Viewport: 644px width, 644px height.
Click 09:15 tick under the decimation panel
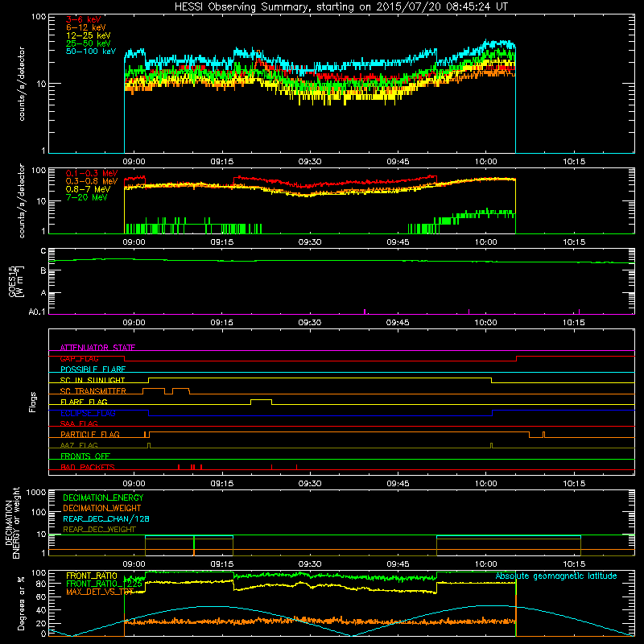pyautogui.click(x=222, y=564)
